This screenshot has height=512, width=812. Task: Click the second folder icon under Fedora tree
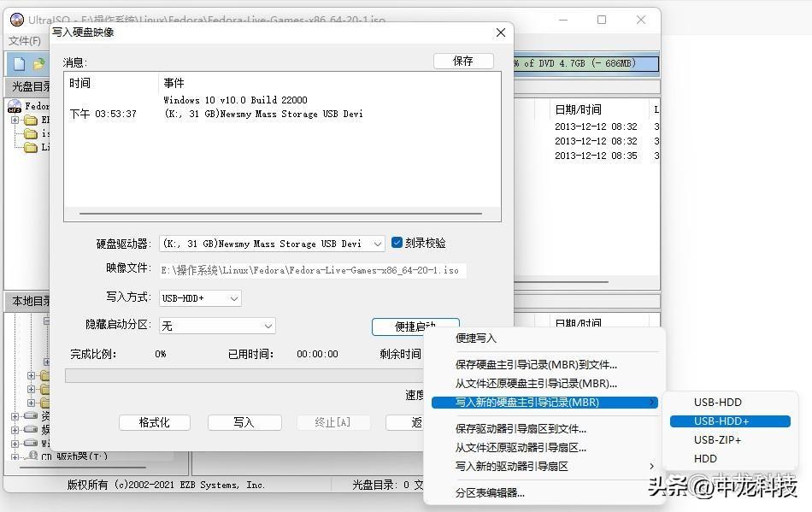(31, 133)
